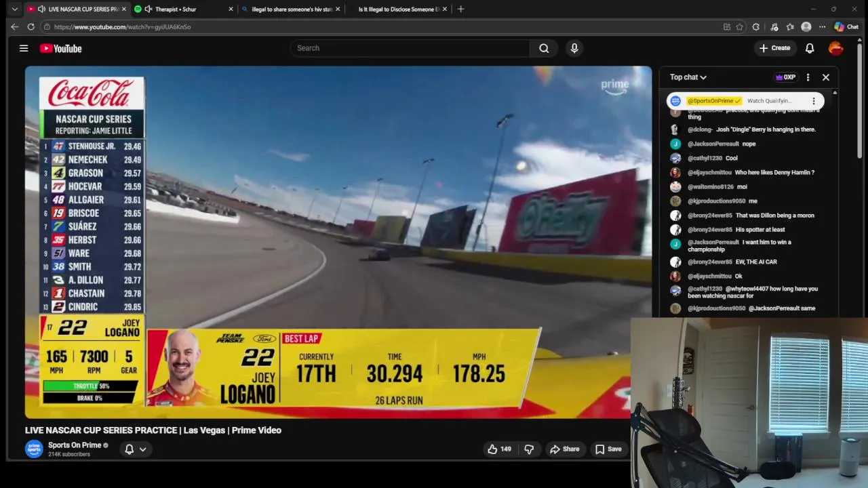Like the video with thumbs up
Viewport: 868px width, 488px height.
point(499,449)
